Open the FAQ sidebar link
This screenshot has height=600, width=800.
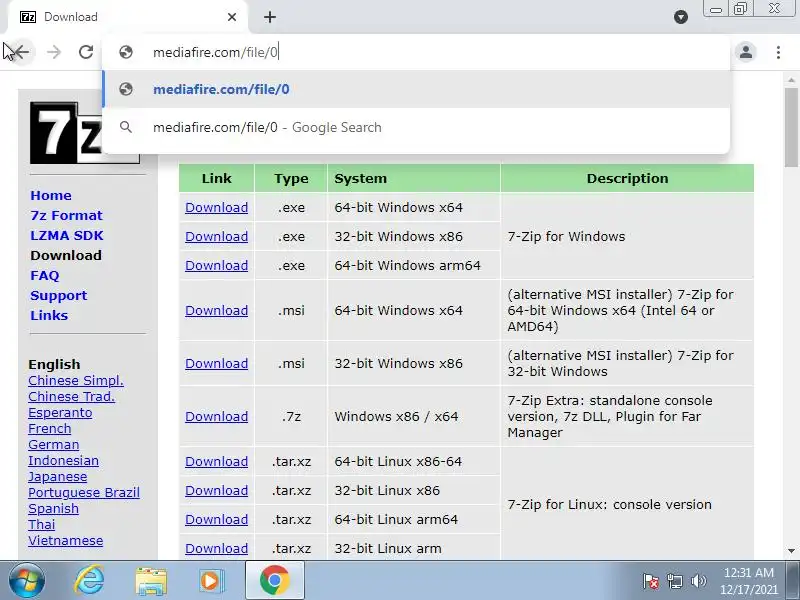44,276
